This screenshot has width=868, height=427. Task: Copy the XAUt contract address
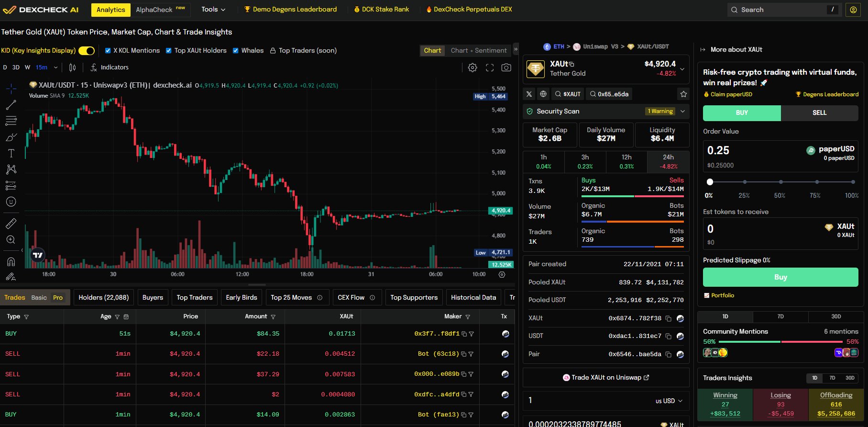[668, 318]
